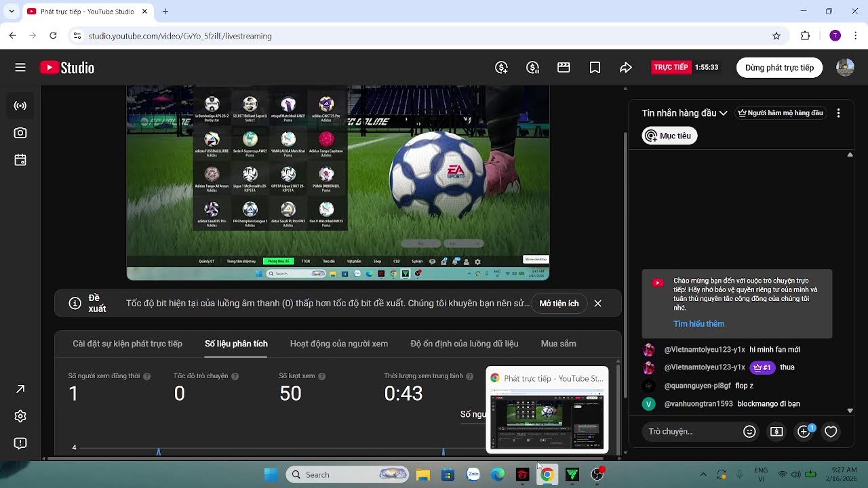Open the account avatar menu
868x488 pixels.
846,67
